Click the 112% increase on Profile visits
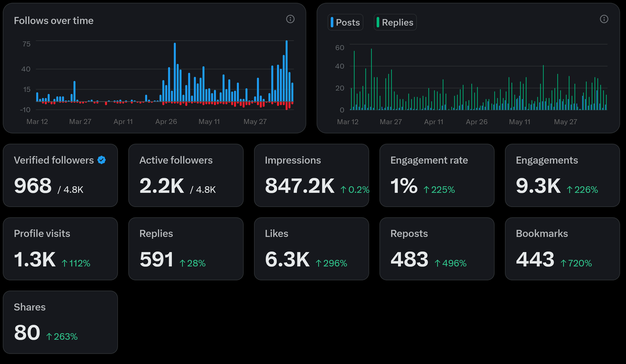 pos(76,263)
